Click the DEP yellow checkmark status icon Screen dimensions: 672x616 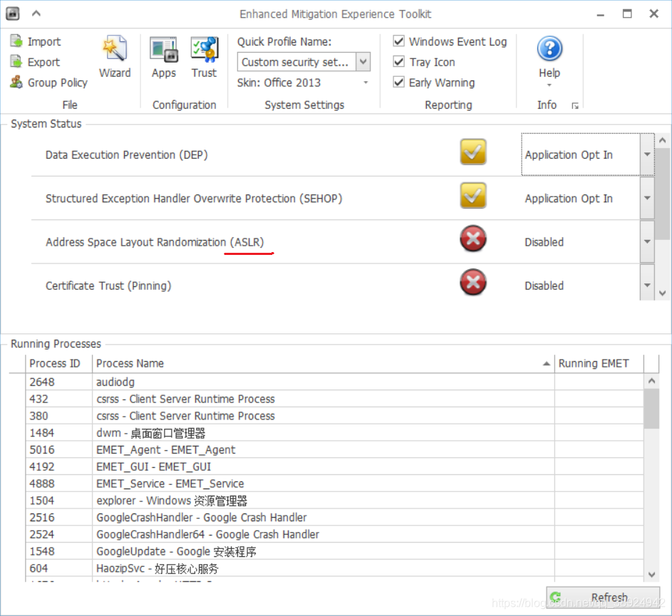(472, 152)
